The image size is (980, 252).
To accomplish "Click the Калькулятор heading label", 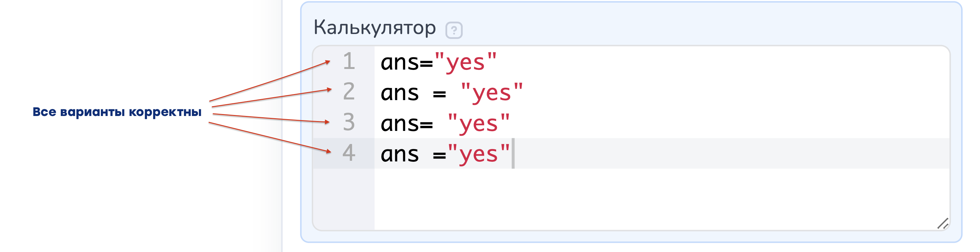I will coord(374,28).
